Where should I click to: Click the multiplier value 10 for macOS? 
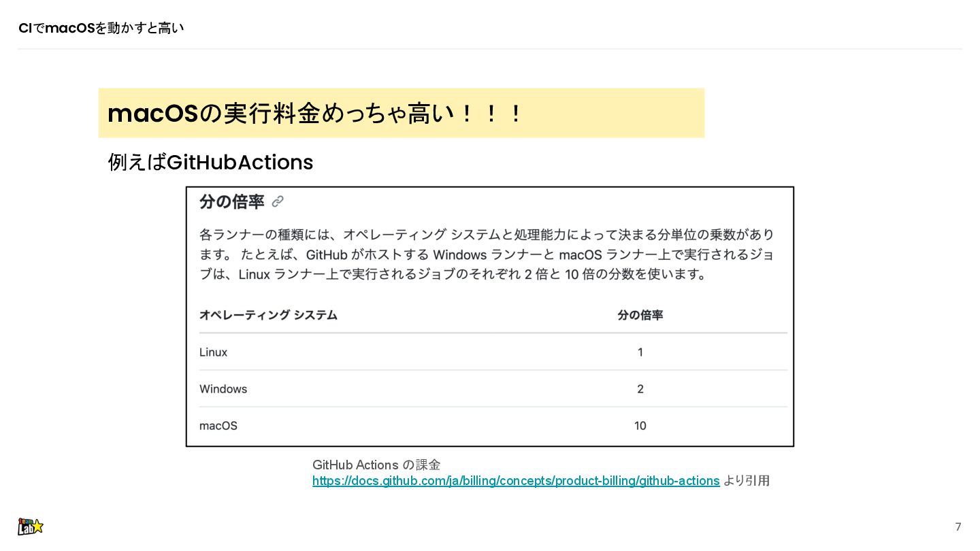pos(640,426)
